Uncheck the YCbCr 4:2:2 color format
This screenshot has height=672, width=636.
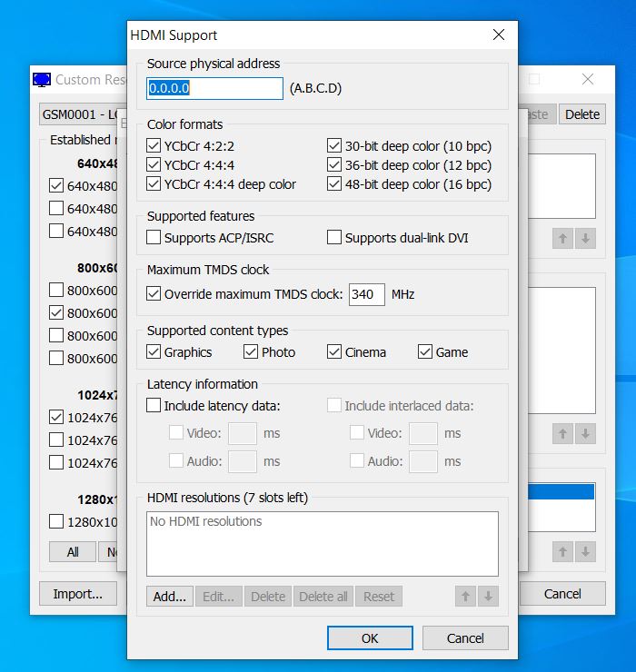click(154, 146)
